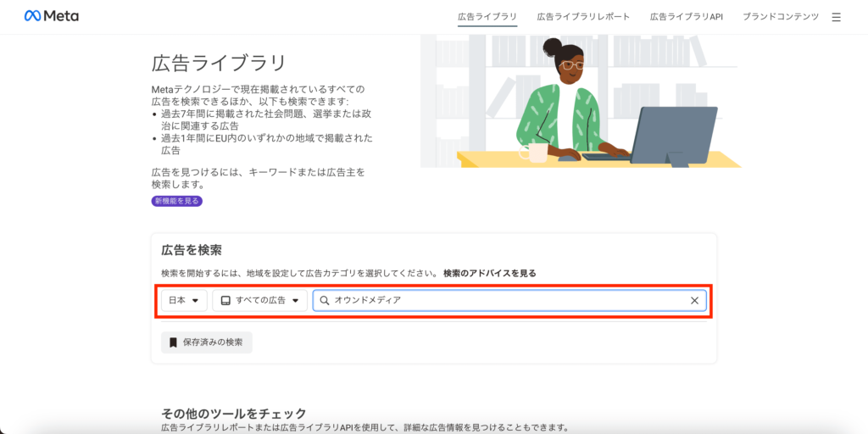Click the その他のツールをチェック heading
This screenshot has width=868, height=434.
point(234,414)
